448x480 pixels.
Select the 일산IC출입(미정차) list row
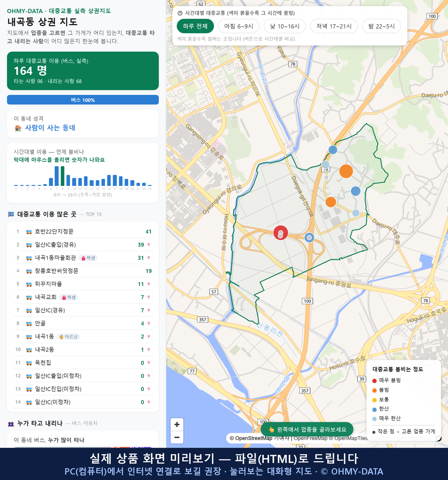pyautogui.click(x=83, y=376)
